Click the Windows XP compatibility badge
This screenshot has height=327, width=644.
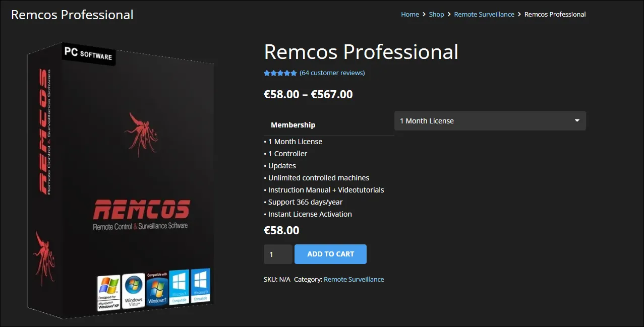click(x=108, y=293)
